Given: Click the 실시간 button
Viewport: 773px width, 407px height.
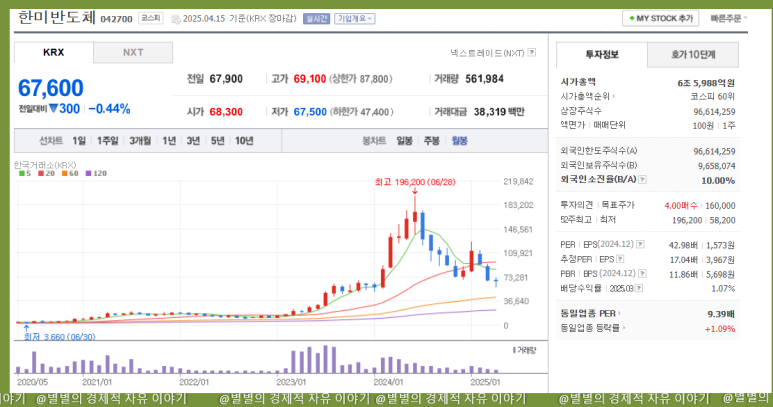Looking at the screenshot, I should coord(316,19).
